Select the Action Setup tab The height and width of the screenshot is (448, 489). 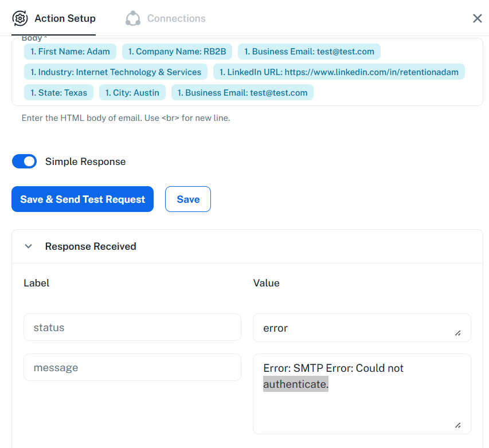[x=65, y=18]
